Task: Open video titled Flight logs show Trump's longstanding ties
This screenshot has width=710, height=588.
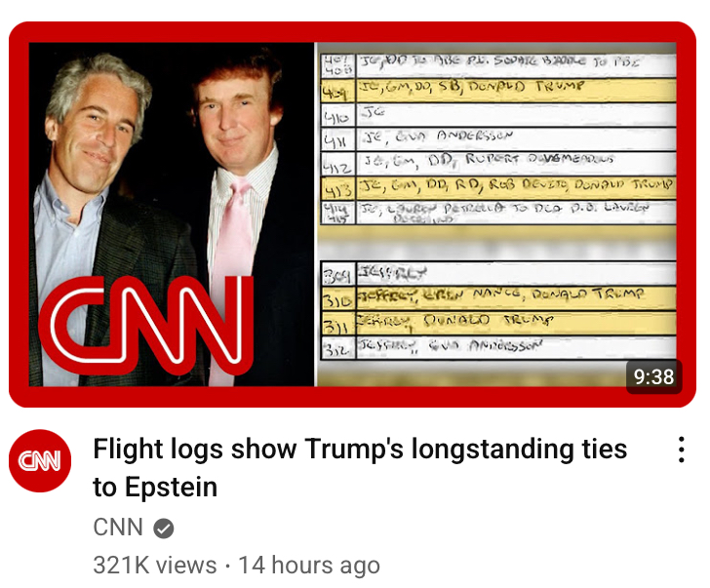Action: pyautogui.click(x=360, y=468)
